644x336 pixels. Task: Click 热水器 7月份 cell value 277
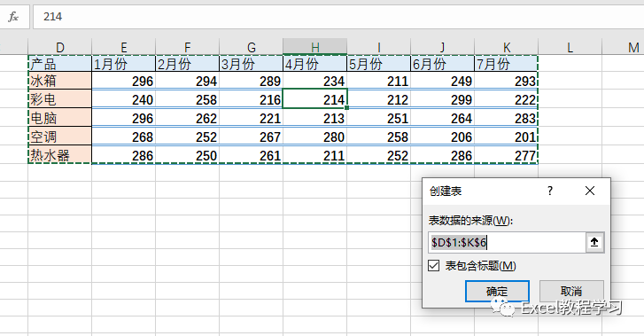[x=507, y=154]
